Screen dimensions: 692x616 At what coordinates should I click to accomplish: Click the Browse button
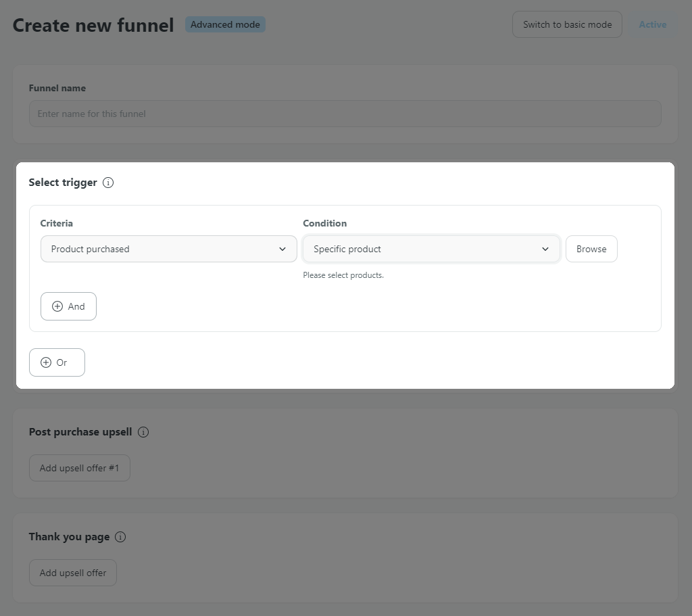pyautogui.click(x=591, y=249)
